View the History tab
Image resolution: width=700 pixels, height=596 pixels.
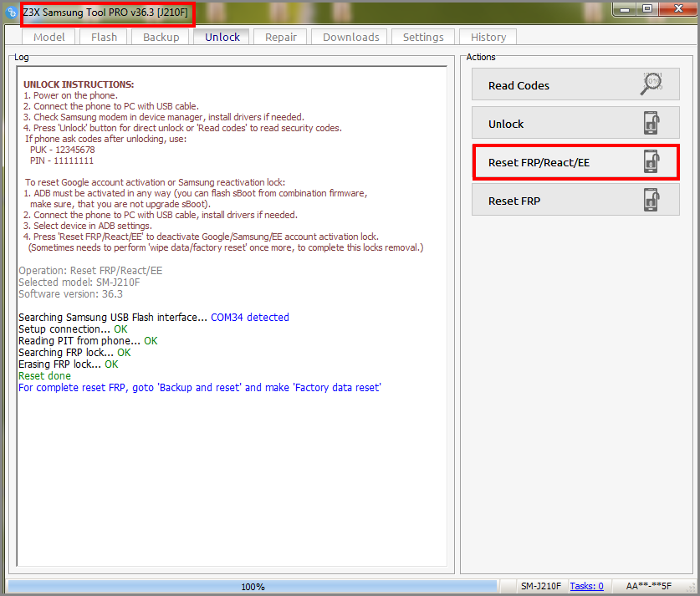click(488, 37)
